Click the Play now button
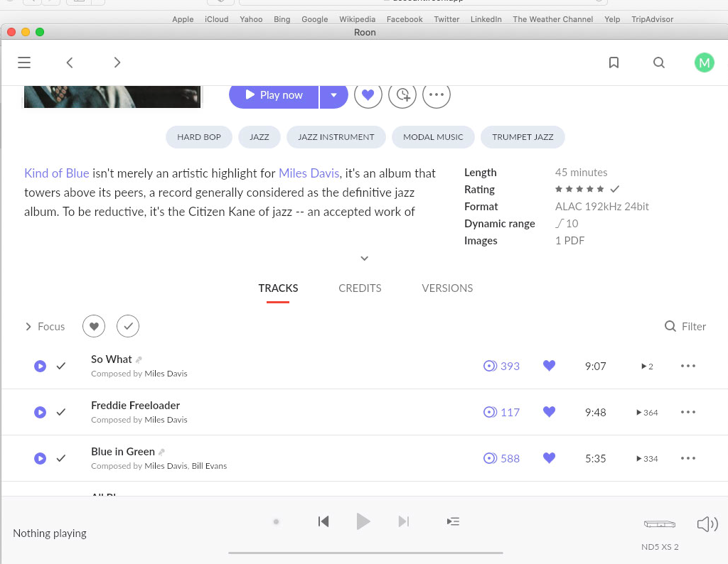The width and height of the screenshot is (728, 564). pyautogui.click(x=274, y=95)
